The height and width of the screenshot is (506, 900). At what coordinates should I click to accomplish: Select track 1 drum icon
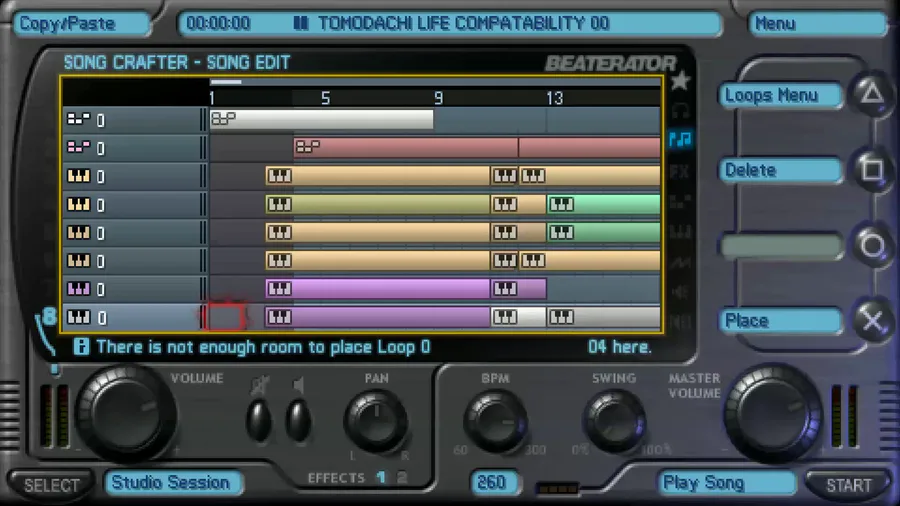(x=79, y=119)
